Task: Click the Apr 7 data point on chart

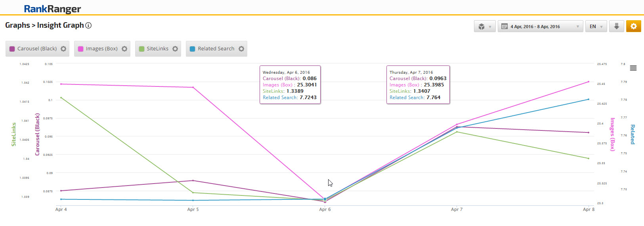Action: click(x=457, y=127)
